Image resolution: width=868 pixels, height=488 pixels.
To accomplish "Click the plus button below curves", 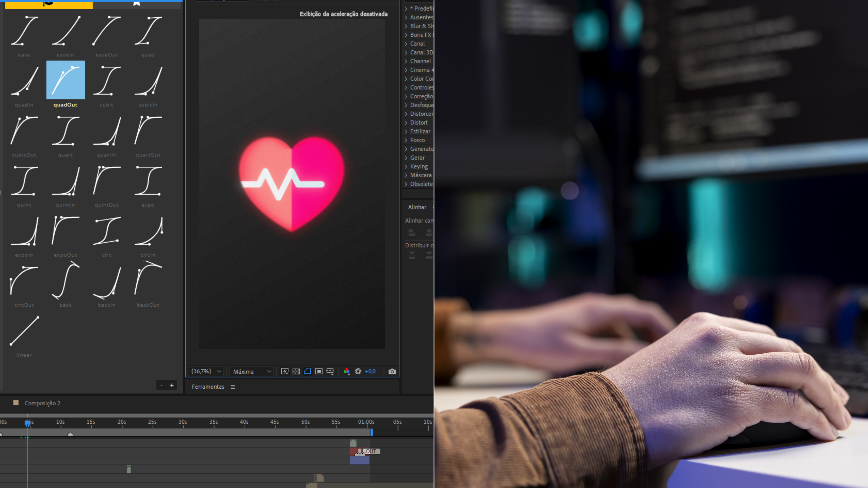I will [x=172, y=385].
